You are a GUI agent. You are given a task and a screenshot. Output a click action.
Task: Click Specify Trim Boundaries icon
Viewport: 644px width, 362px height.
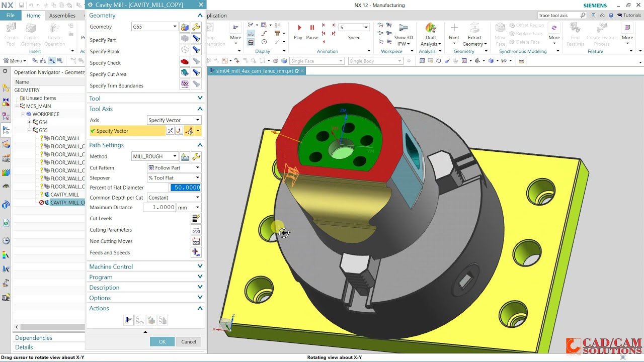(185, 84)
